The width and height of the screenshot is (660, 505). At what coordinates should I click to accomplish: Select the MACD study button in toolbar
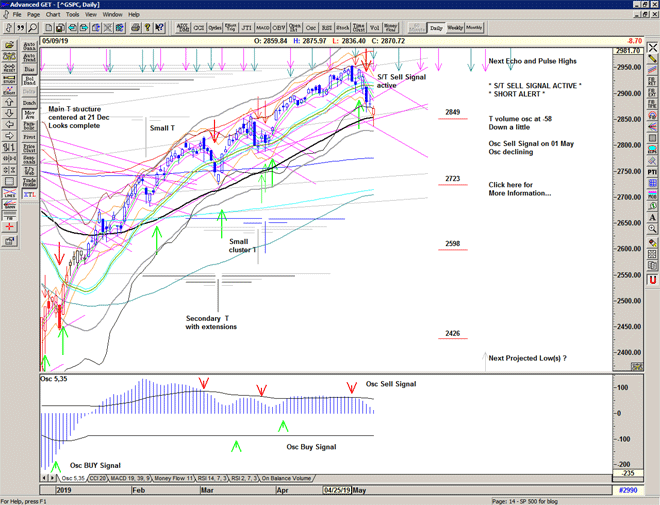click(x=262, y=28)
